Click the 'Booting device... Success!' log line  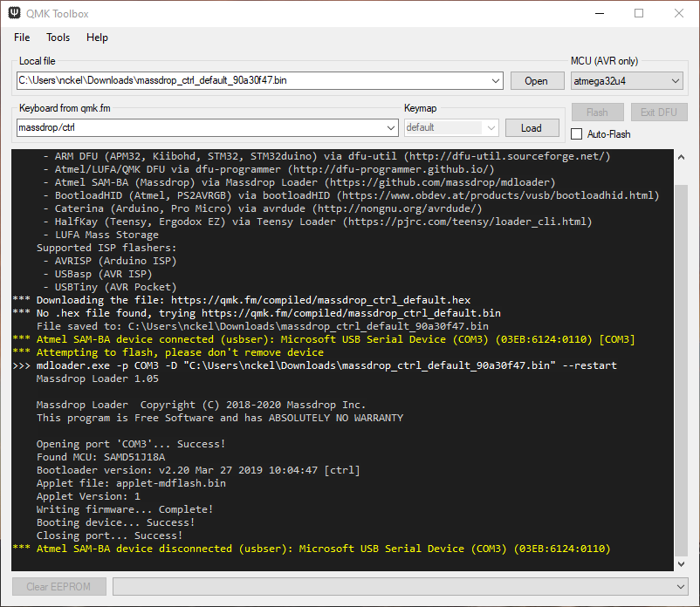click(115, 522)
